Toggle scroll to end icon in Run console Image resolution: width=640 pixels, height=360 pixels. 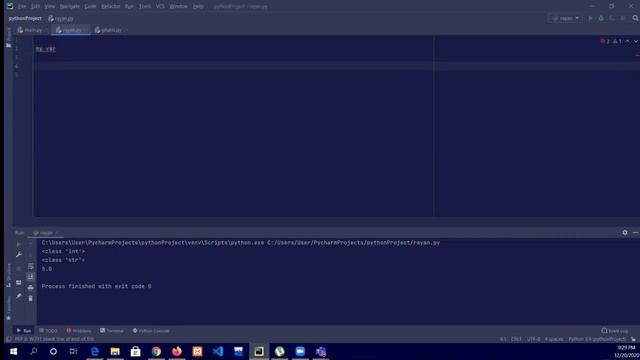click(x=31, y=277)
